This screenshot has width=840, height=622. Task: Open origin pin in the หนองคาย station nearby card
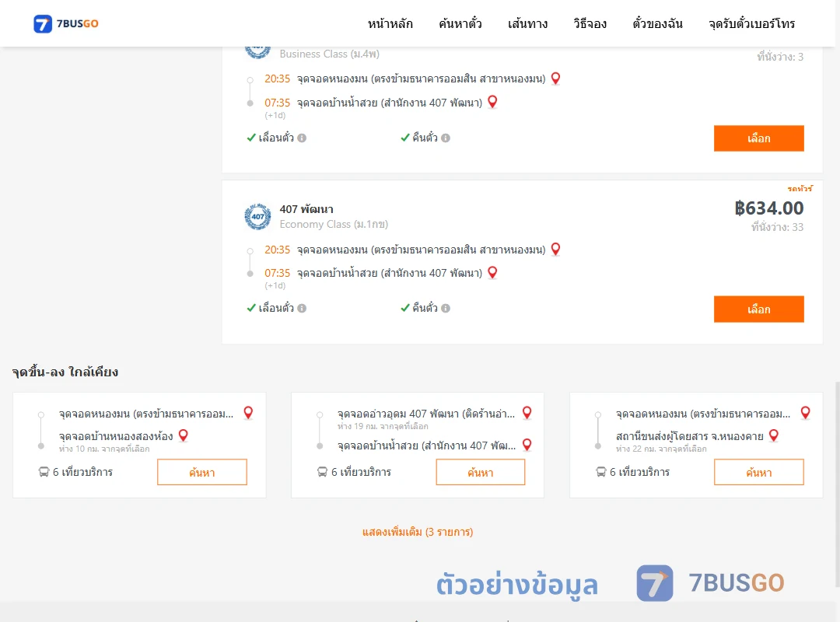[x=805, y=413]
